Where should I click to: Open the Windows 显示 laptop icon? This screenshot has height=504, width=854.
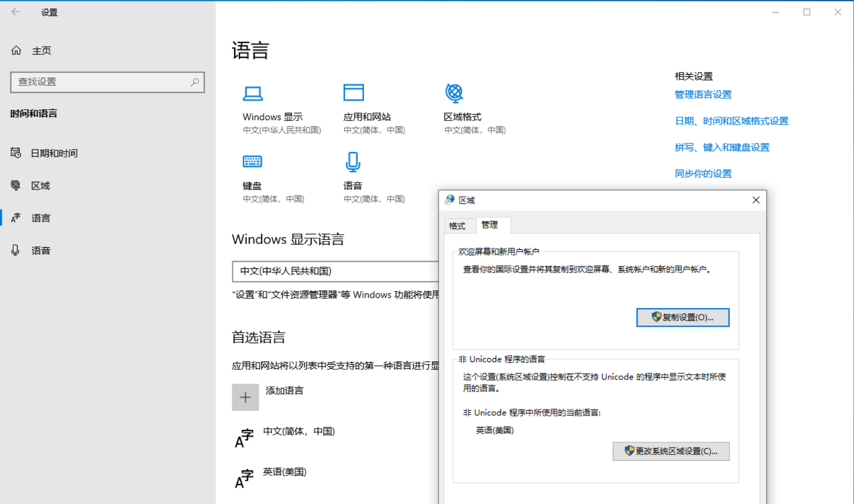pyautogui.click(x=253, y=93)
